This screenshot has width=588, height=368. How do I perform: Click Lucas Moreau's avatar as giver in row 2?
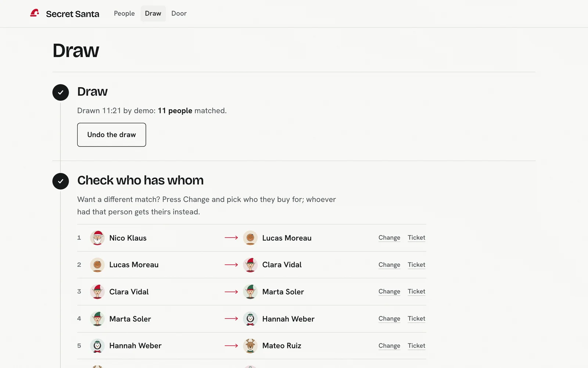click(97, 265)
